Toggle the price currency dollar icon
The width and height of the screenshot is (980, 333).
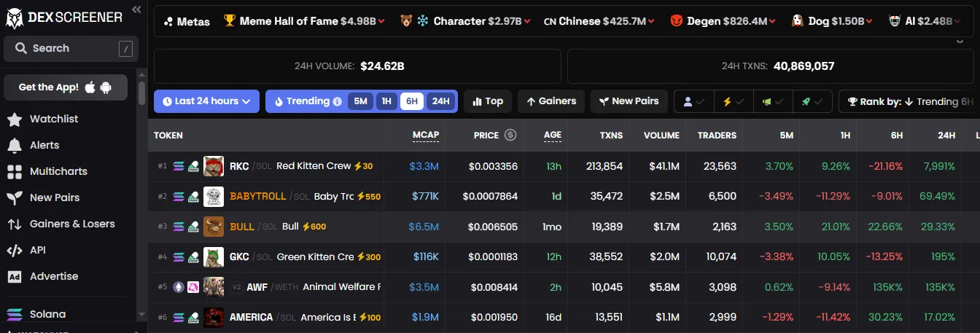pos(510,135)
